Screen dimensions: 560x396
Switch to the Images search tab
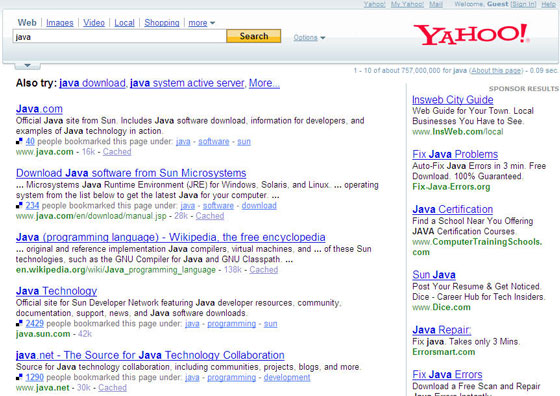[60, 23]
